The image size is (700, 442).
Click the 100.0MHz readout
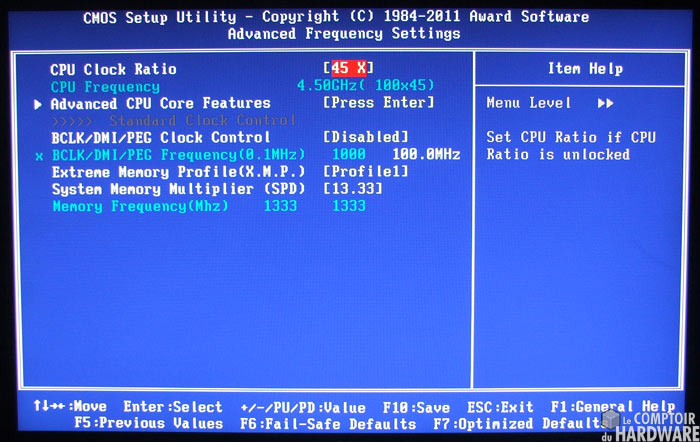pyautogui.click(x=426, y=154)
